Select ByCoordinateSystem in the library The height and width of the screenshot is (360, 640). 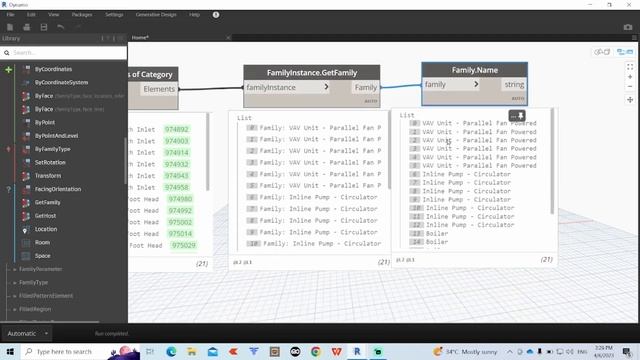(61, 82)
